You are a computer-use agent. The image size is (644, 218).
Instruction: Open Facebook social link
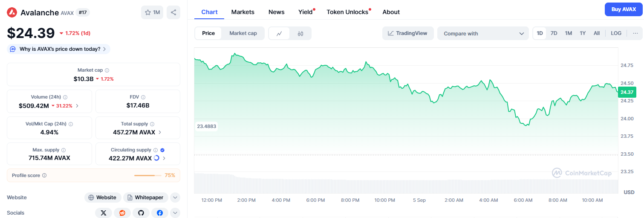coord(160,213)
